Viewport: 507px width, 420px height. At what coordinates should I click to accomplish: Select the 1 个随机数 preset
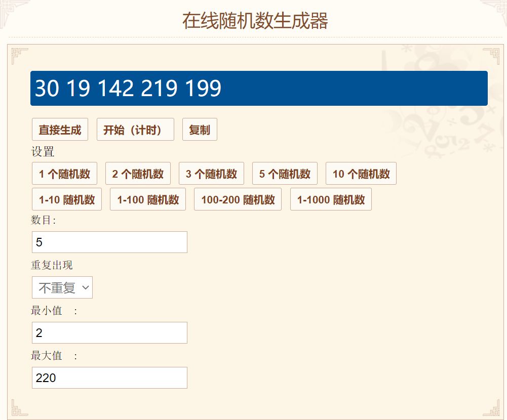pos(64,174)
